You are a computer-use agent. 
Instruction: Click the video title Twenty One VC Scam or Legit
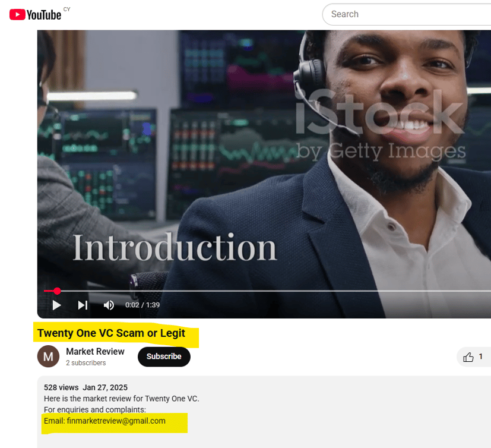pos(111,333)
